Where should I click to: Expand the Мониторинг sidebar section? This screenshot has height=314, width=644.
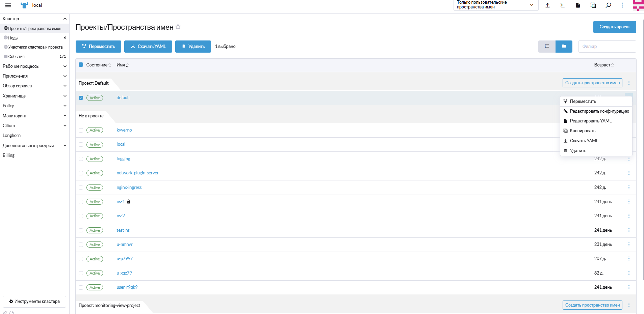point(34,116)
